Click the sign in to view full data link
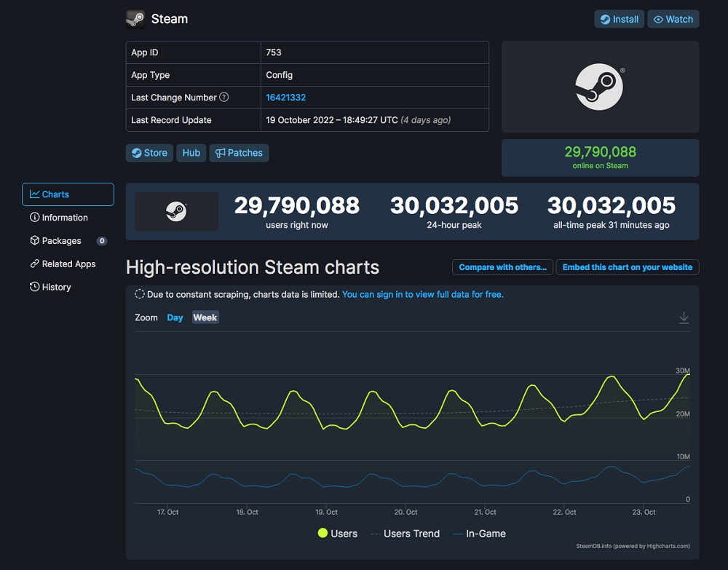728x570 pixels. (422, 295)
